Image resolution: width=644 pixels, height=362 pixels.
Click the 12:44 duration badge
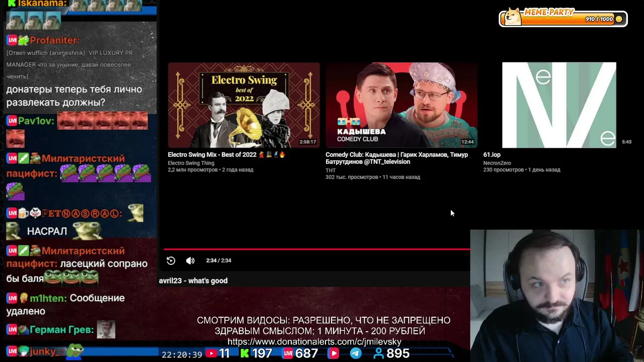coord(467,142)
